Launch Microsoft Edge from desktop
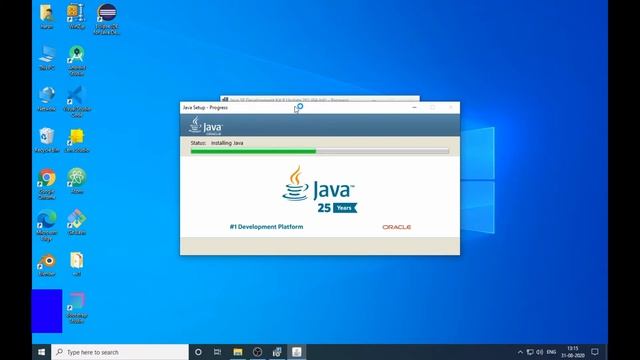 [x=47, y=225]
